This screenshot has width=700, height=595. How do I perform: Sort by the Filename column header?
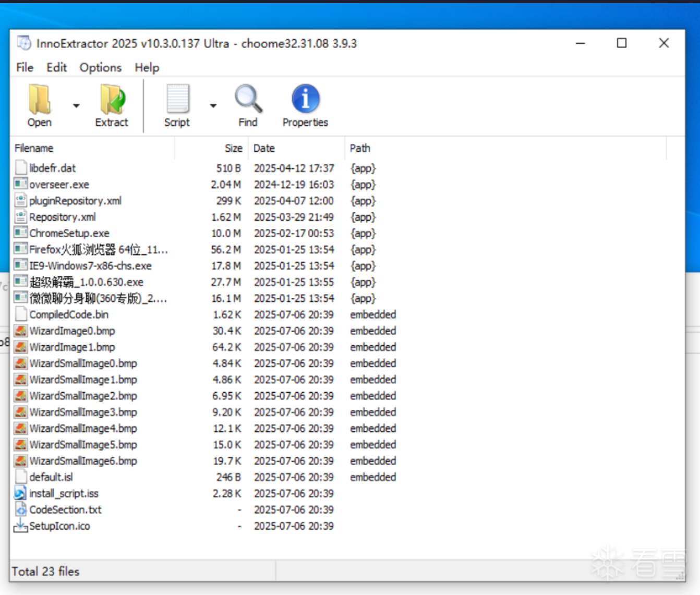point(92,148)
